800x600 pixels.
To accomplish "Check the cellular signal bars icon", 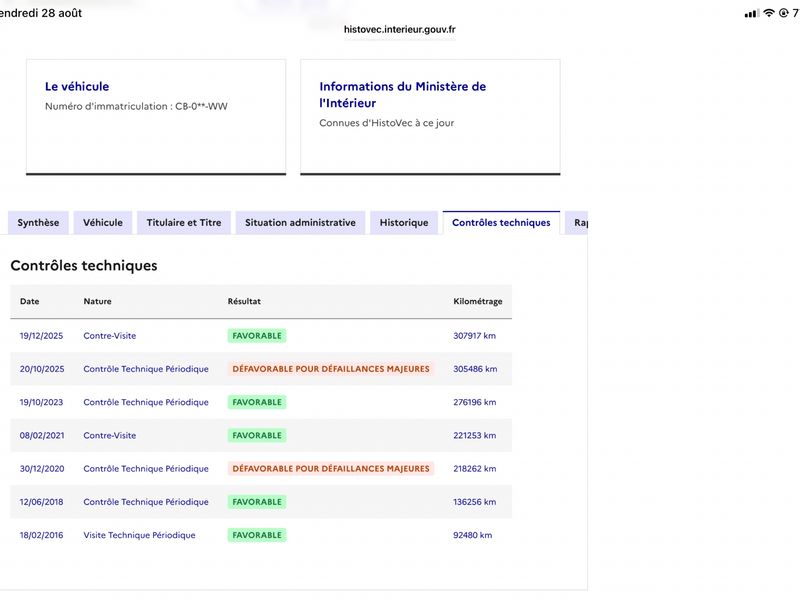I will point(752,14).
